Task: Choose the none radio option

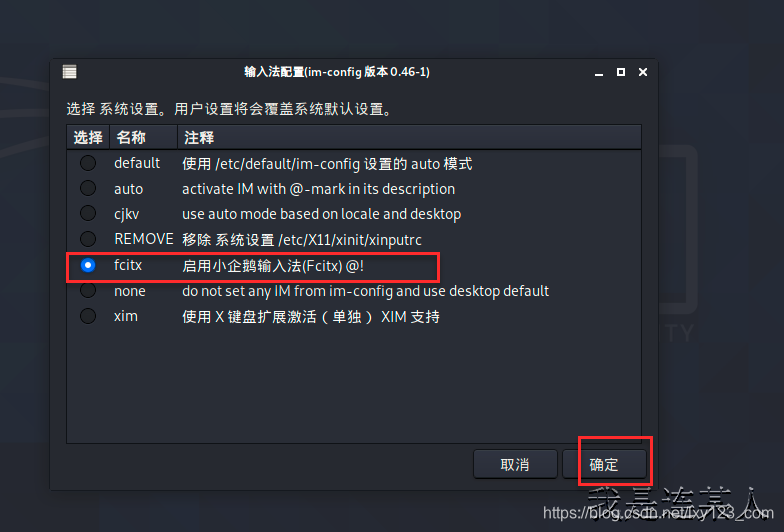Action: 88,290
